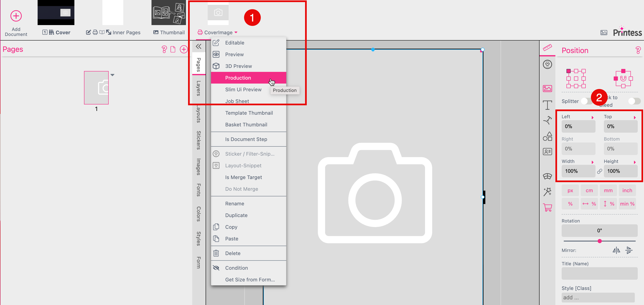The height and width of the screenshot is (305, 644).
Task: Add a page with the Pages plus icon
Action: click(184, 49)
